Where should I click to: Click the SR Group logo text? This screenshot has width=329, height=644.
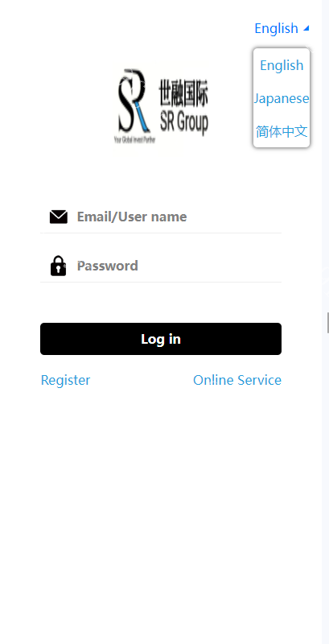coord(183,122)
